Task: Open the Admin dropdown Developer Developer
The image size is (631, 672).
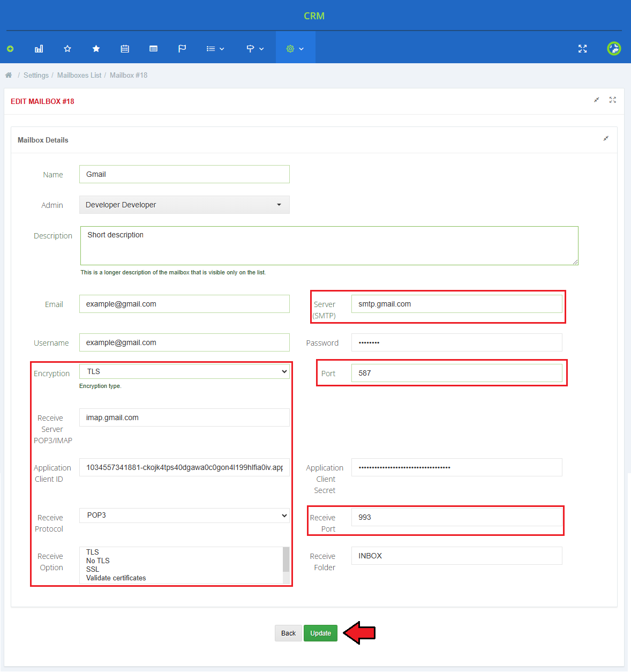Action: [184, 205]
